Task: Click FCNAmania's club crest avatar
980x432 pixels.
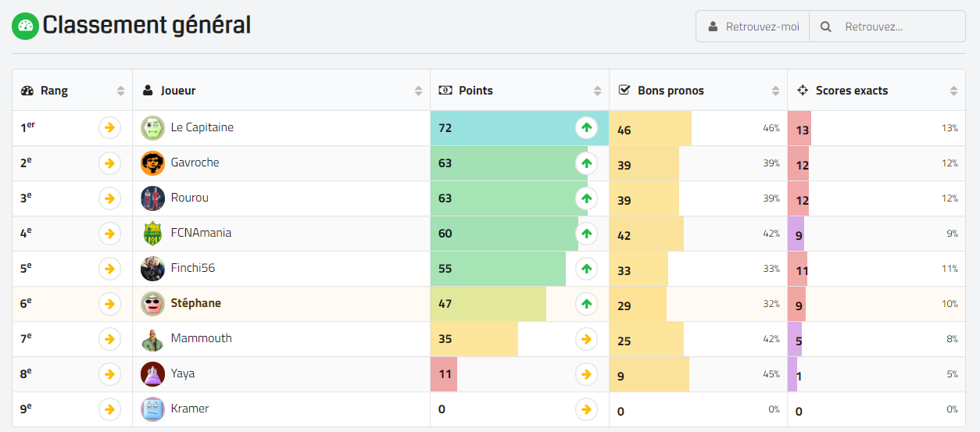Action: pos(152,234)
